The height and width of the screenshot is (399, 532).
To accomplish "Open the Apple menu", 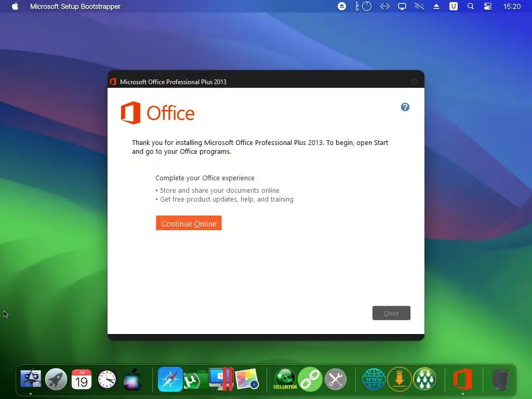I will (15, 6).
